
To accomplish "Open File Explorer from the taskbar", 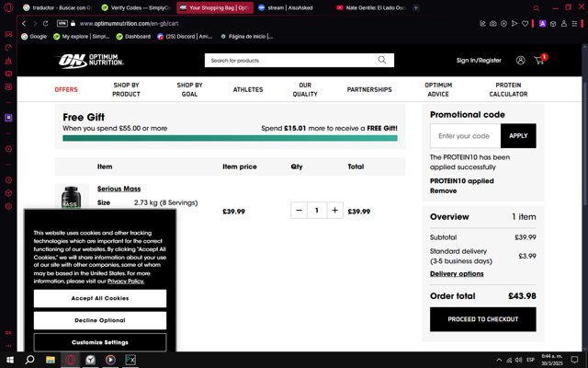I will tap(51, 360).
